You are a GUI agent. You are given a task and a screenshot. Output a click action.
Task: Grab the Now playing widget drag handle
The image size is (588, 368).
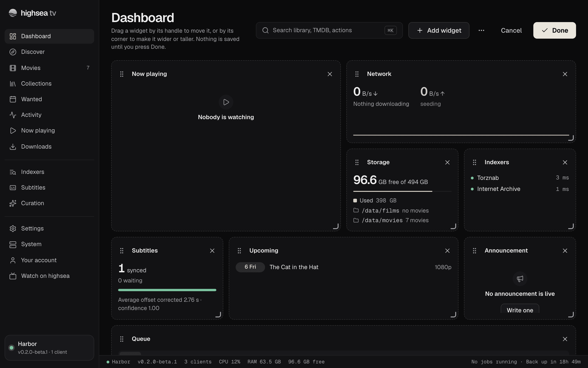point(122,74)
